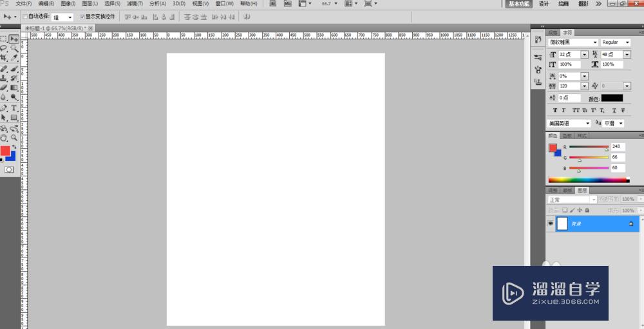Toggle Quick Mask mode button
644x329 pixels.
click(x=9, y=169)
